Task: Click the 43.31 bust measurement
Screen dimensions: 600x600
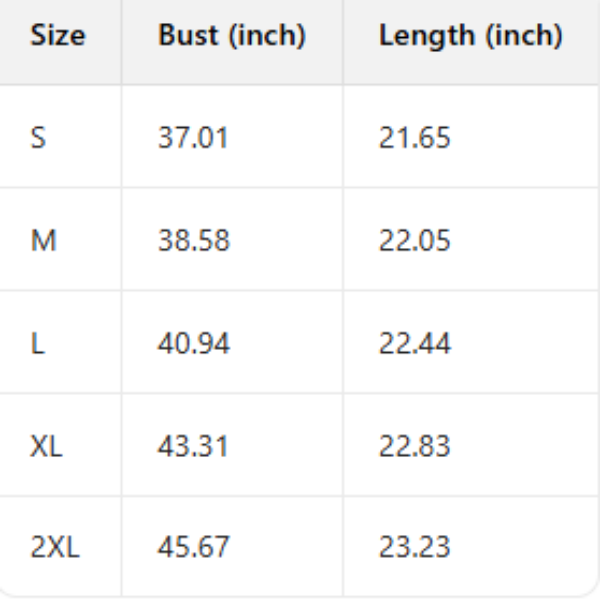Action: (193, 446)
